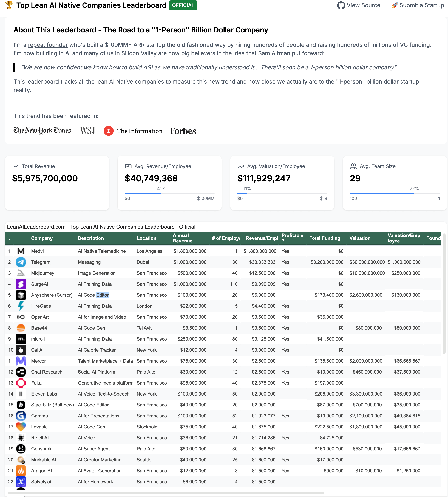Click the table's horizontal scrollbar

(166, 493)
